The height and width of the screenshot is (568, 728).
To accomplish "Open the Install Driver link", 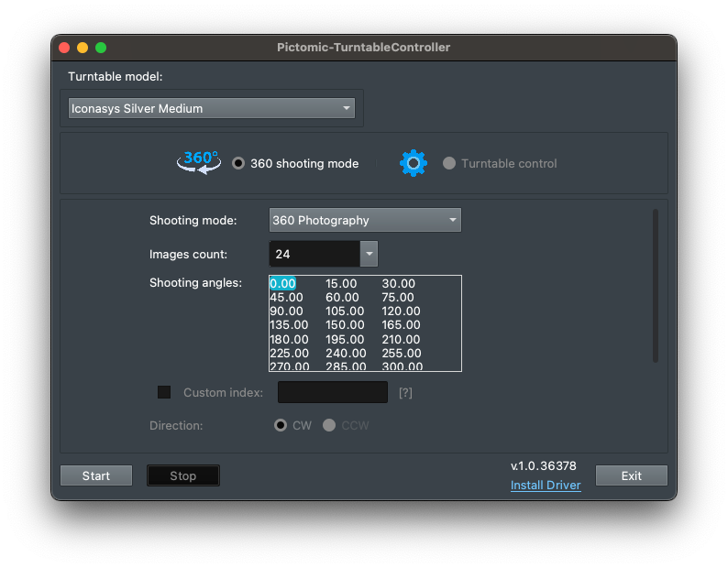I will (546, 486).
